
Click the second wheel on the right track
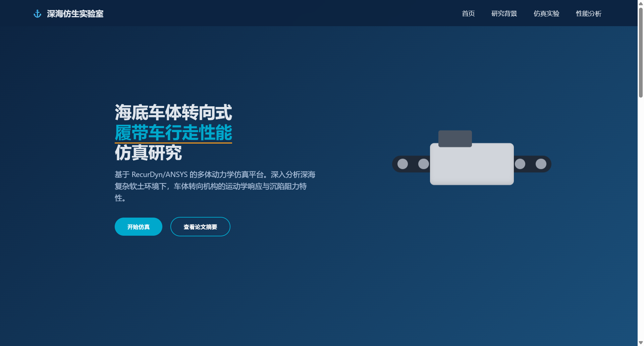[x=520, y=164]
